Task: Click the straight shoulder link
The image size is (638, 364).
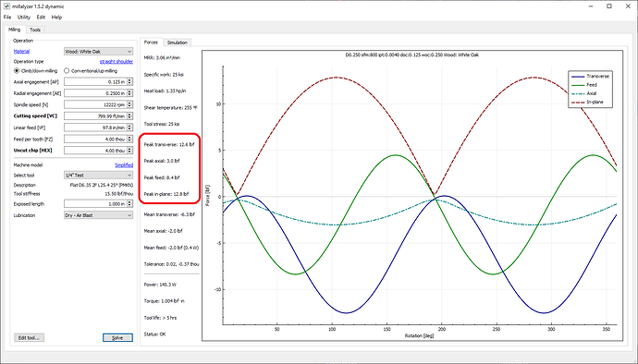Action: (x=117, y=61)
